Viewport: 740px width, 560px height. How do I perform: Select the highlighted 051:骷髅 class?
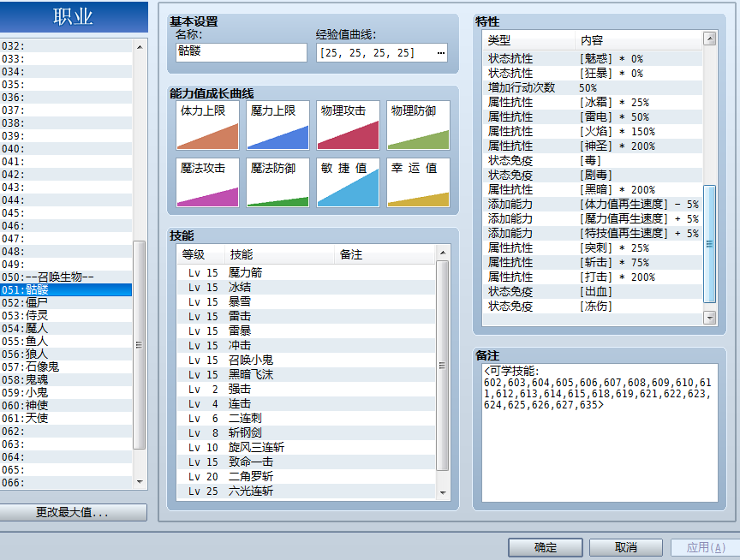point(66,289)
